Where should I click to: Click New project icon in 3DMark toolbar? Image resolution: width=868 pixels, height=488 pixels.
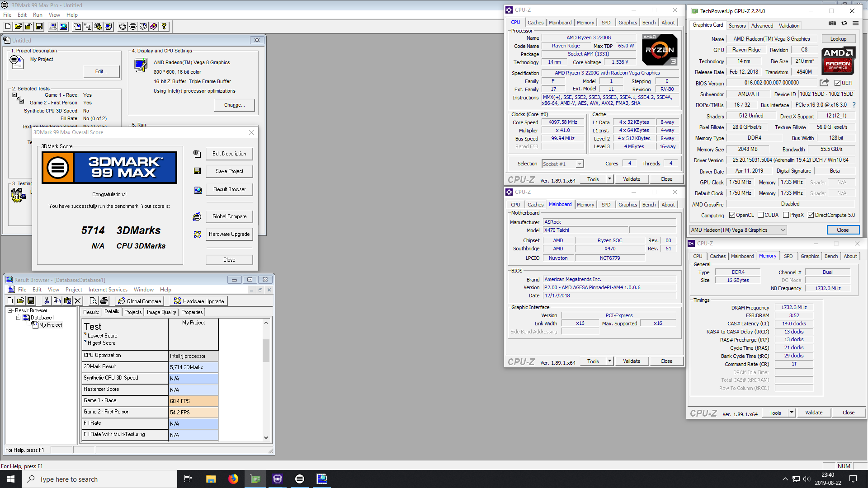8,27
